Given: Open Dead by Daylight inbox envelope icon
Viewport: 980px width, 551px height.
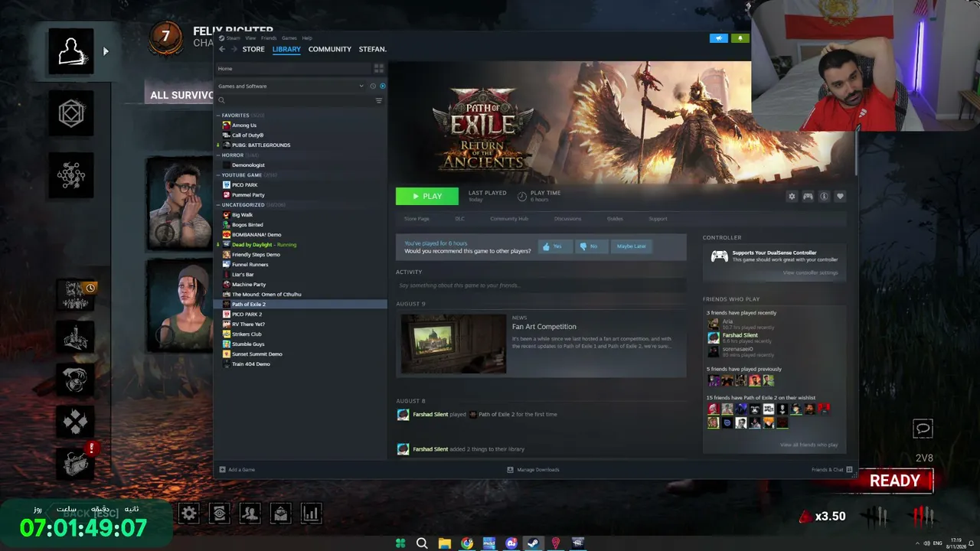Looking at the screenshot, I should coord(280,513).
